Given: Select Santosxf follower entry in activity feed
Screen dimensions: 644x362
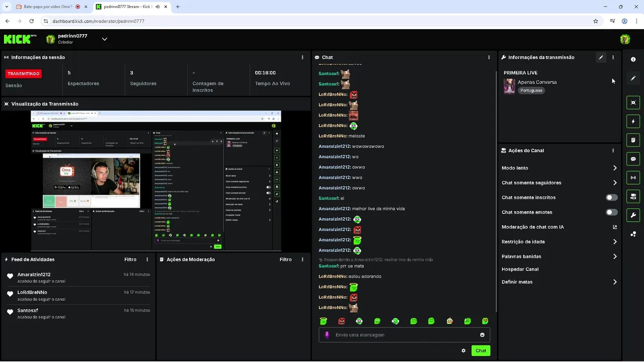Looking at the screenshot, I should [x=78, y=314].
